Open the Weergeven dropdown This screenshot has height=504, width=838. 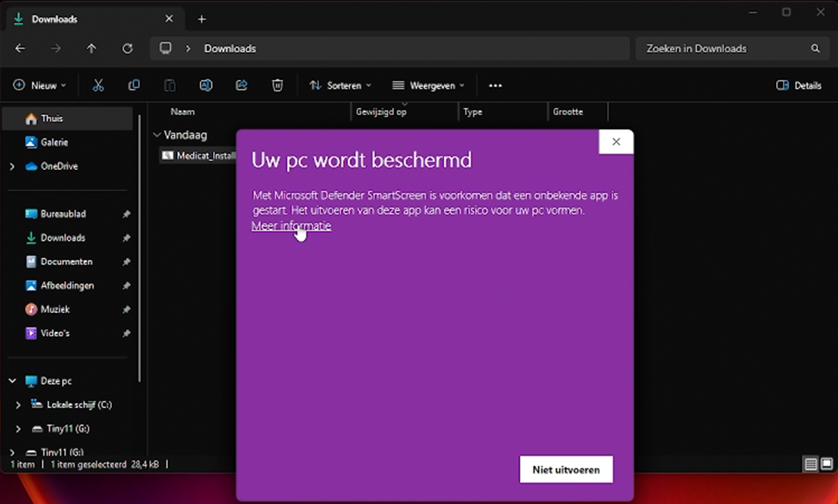coord(428,86)
